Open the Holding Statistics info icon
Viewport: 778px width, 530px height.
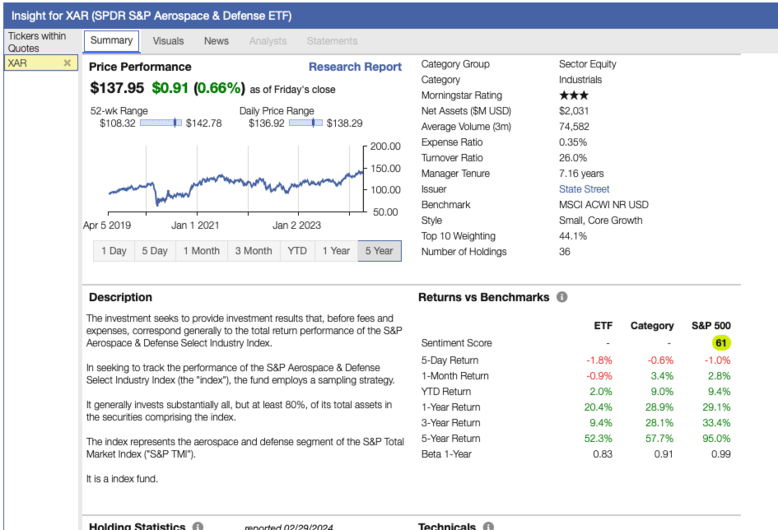click(x=197, y=526)
